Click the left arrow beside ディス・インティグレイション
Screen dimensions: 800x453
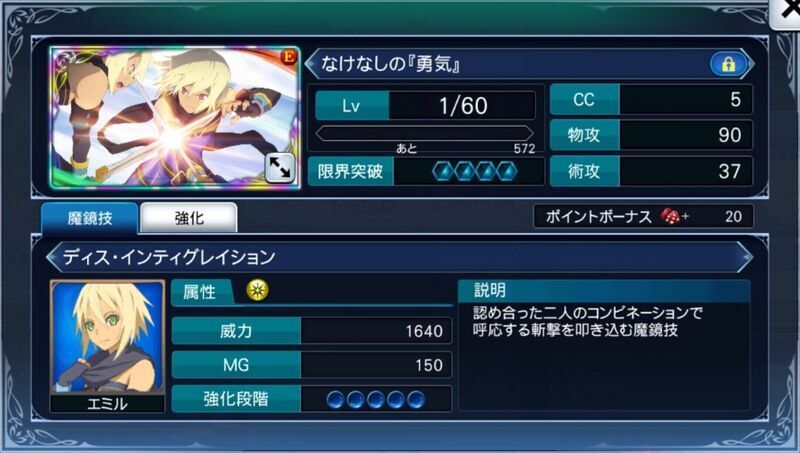point(53,257)
